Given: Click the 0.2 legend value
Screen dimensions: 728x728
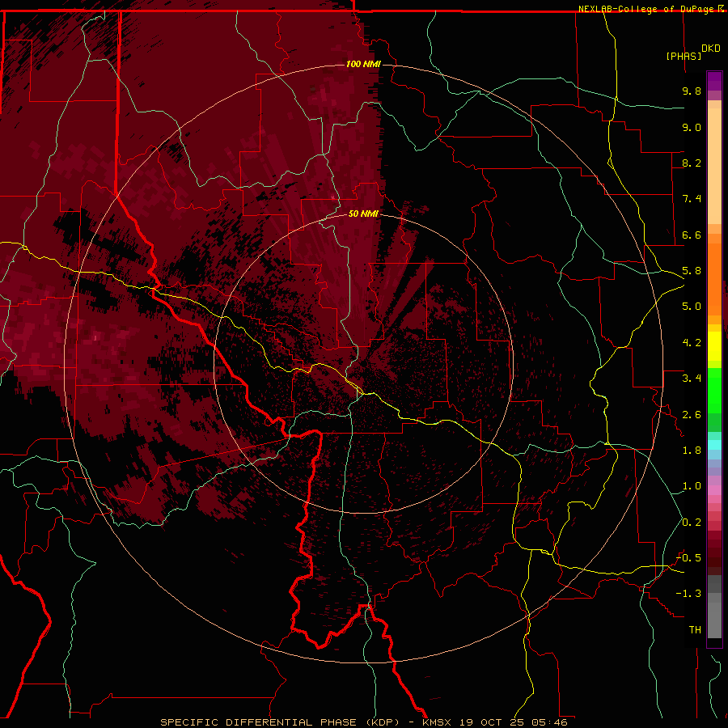Looking at the screenshot, I should click(692, 523).
